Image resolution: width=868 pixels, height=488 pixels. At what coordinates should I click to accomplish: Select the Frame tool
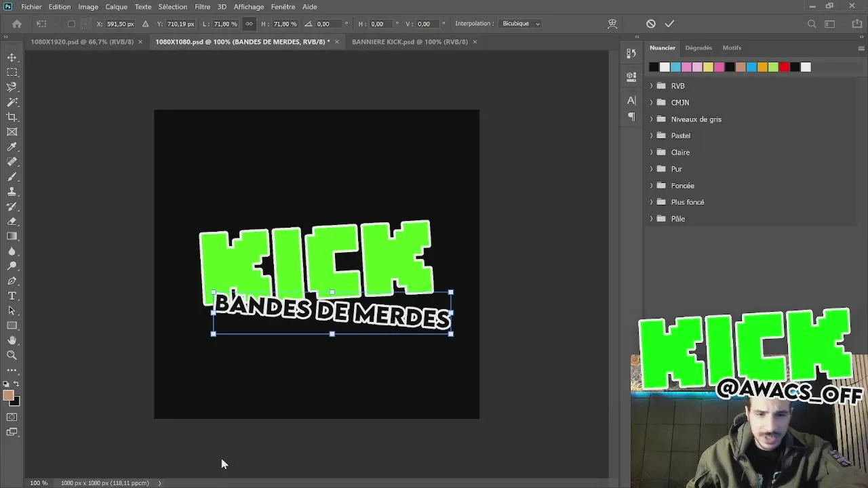[x=12, y=132]
